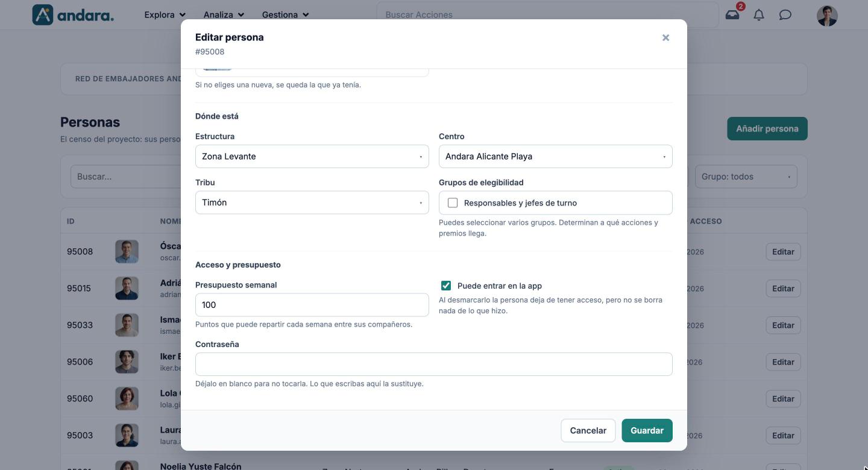This screenshot has width=868, height=470.
Task: Open the notifications bell icon
Action: click(x=759, y=14)
